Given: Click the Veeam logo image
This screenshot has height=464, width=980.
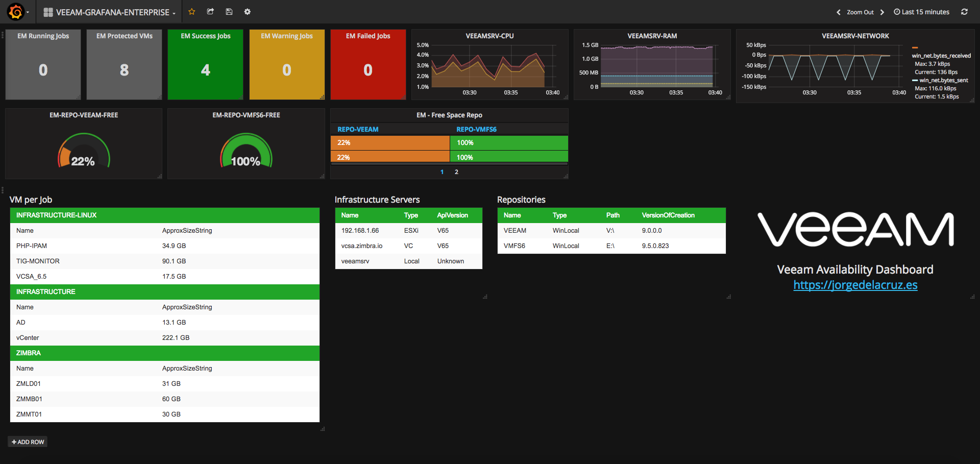Looking at the screenshot, I should (x=855, y=229).
